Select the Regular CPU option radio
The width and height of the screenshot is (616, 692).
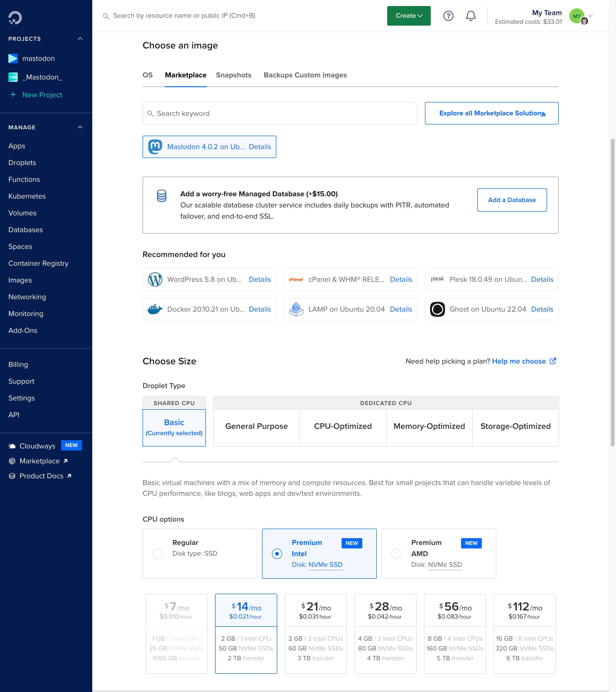tap(157, 554)
